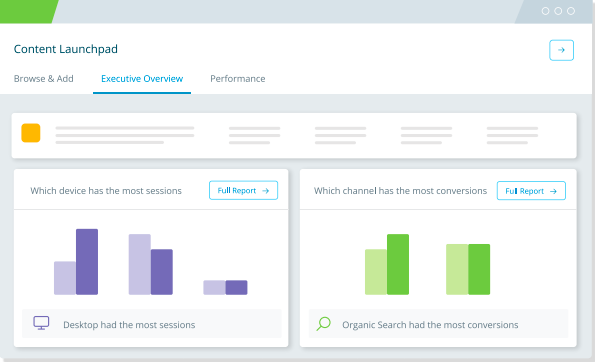Click 'Organic Search had the most conversions' summary
Screen dimensions: 595x362
click(430, 325)
